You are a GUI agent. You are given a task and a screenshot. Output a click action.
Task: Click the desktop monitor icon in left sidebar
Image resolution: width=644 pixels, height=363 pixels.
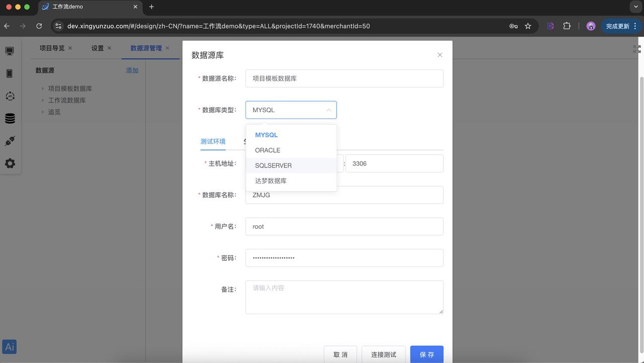point(10,51)
